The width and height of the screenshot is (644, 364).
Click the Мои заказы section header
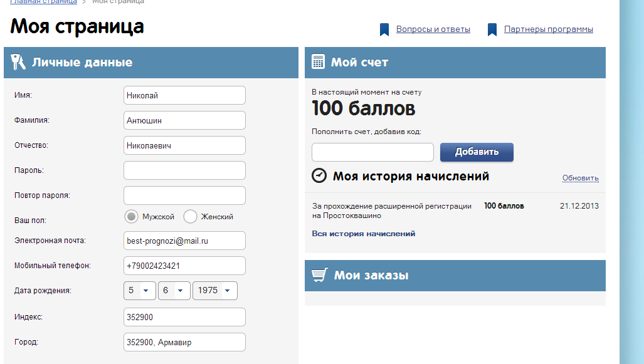[x=455, y=276]
